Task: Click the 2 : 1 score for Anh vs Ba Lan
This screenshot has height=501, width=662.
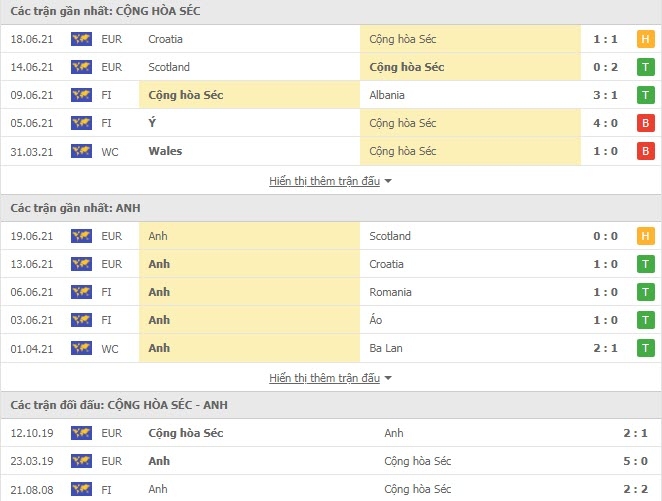Action: [605, 348]
